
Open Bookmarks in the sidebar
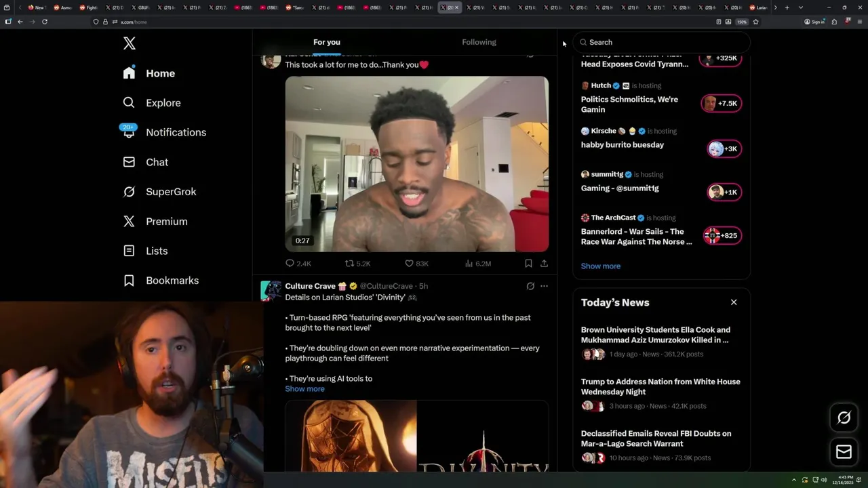(161, 281)
